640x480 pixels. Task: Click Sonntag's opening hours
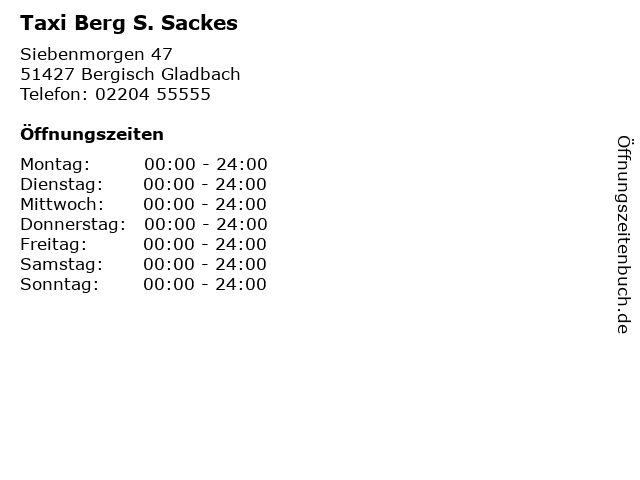(x=205, y=284)
